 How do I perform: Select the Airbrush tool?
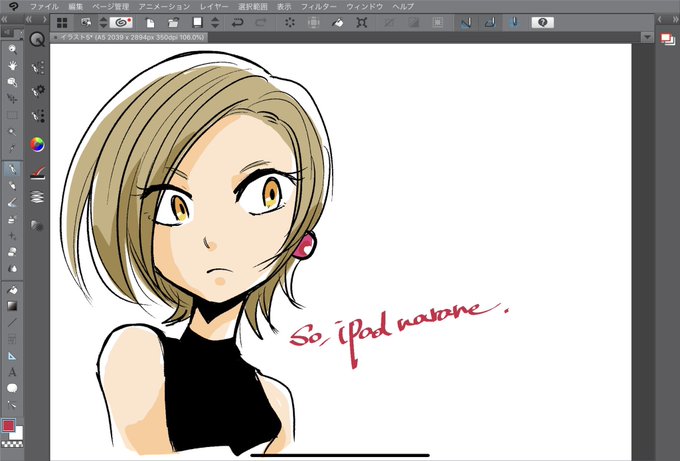click(x=12, y=219)
